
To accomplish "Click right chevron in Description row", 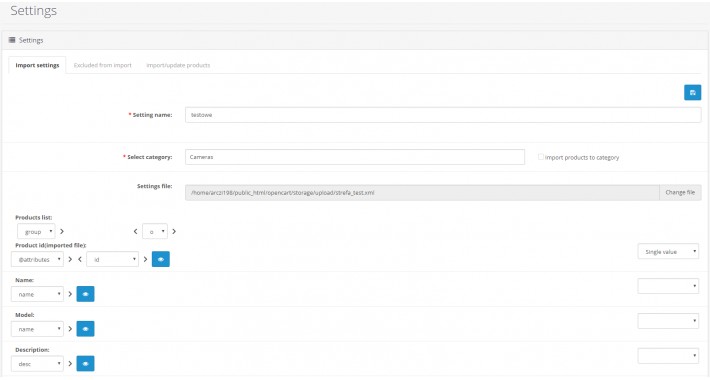I will coord(70,363).
